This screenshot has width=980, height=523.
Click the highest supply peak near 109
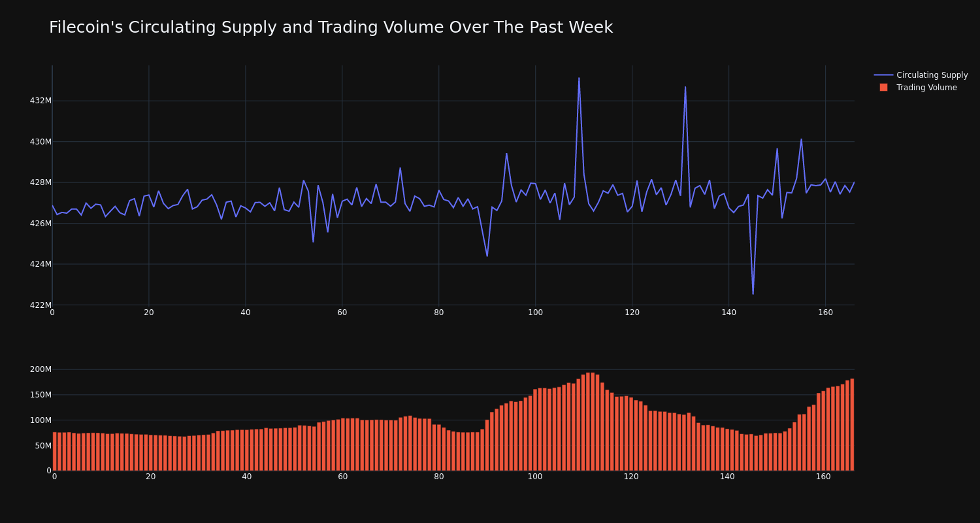coord(579,78)
